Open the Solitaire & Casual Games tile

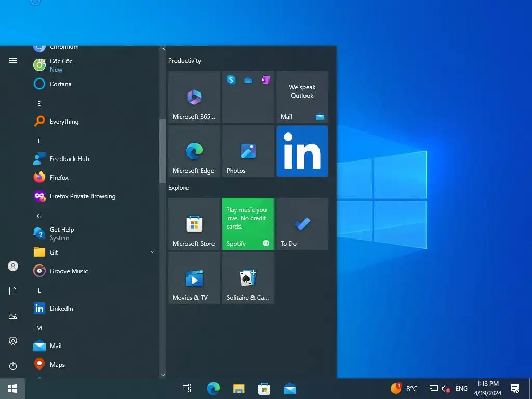248,278
